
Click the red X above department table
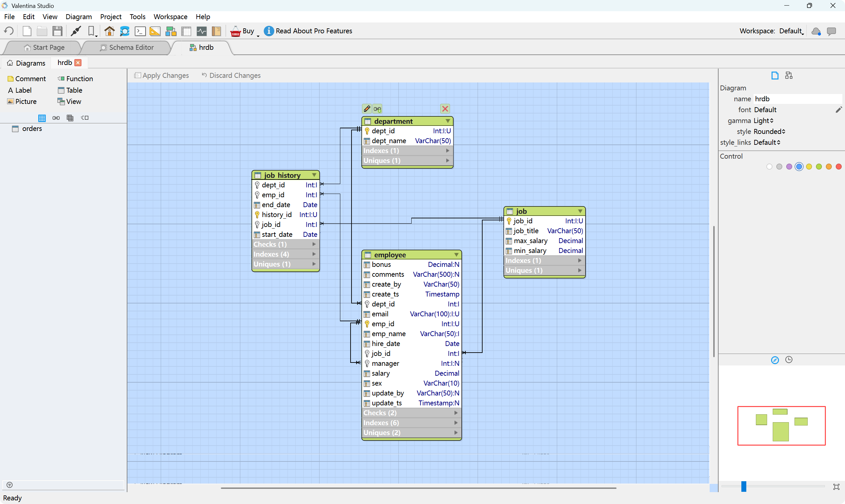[445, 109]
